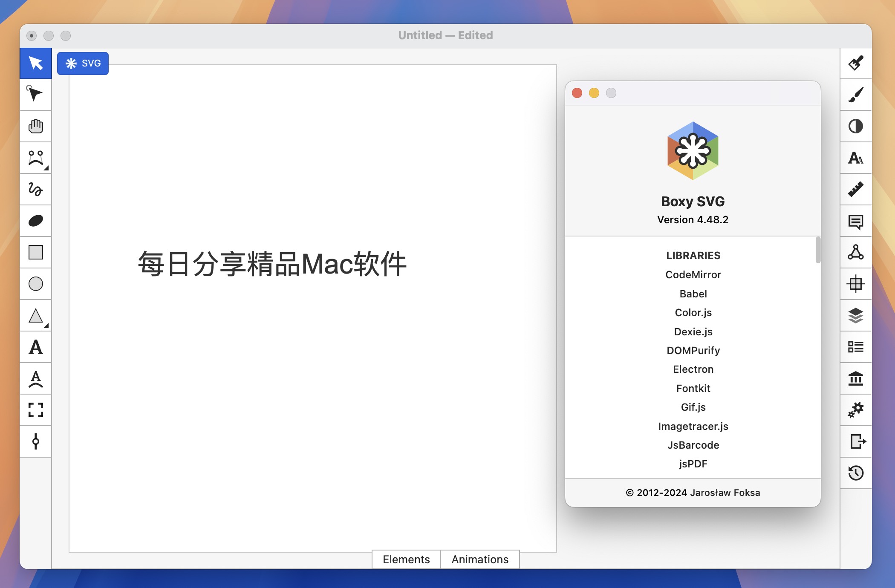Select the Text tool
This screenshot has width=895, height=588.
36,347
